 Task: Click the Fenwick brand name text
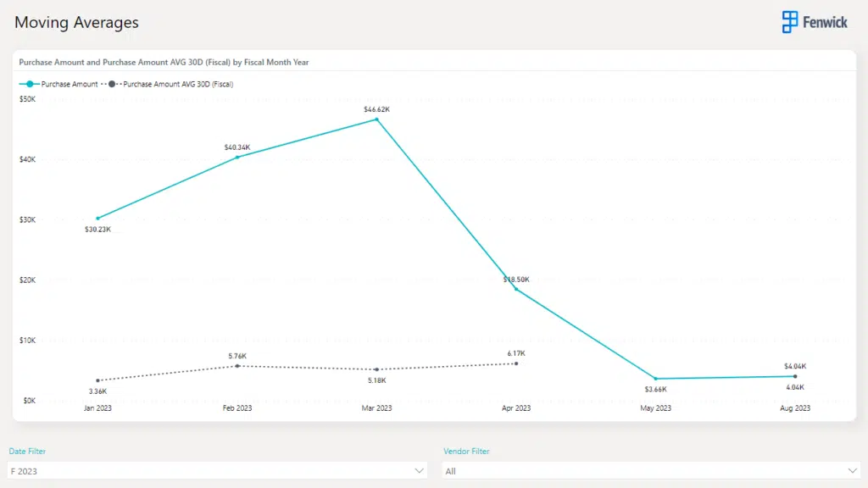tap(826, 23)
